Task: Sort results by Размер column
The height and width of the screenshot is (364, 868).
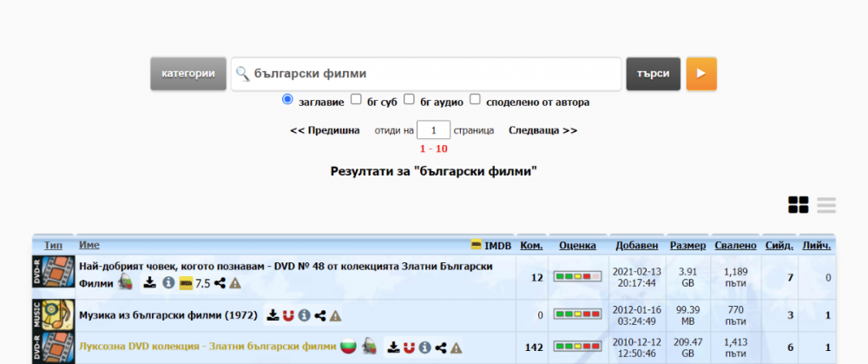Action: click(x=688, y=246)
